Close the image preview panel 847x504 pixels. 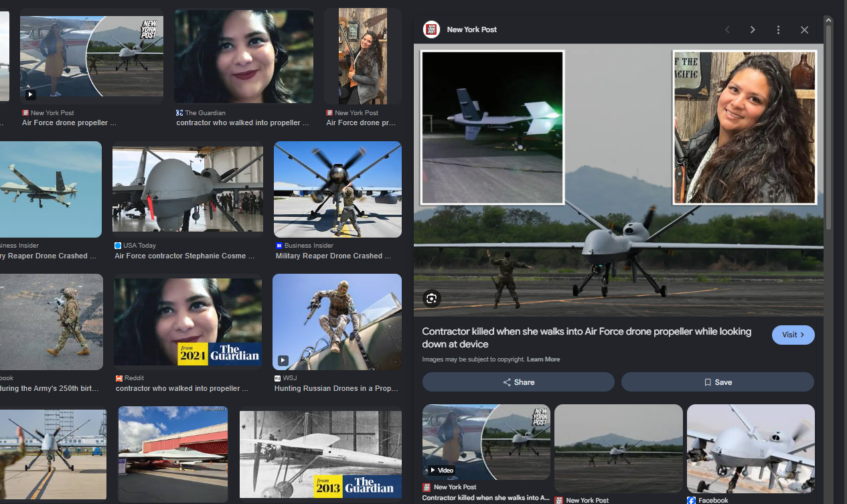tap(804, 29)
